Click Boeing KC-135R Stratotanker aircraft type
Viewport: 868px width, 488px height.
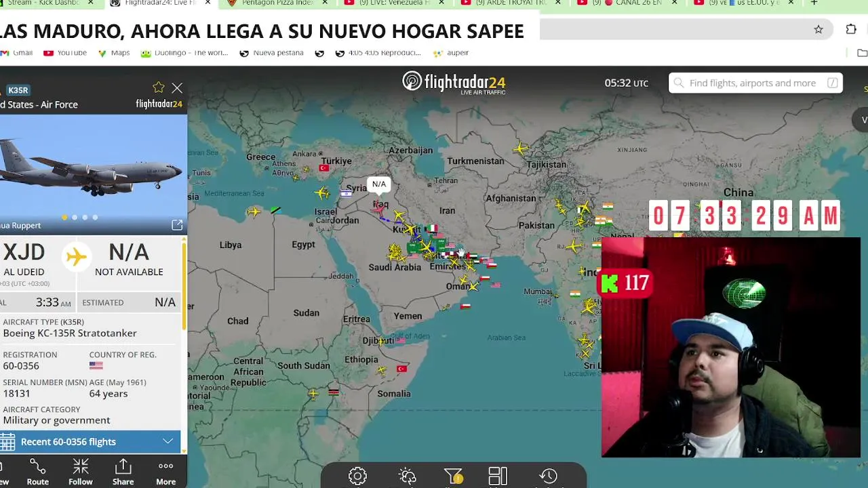click(70, 333)
